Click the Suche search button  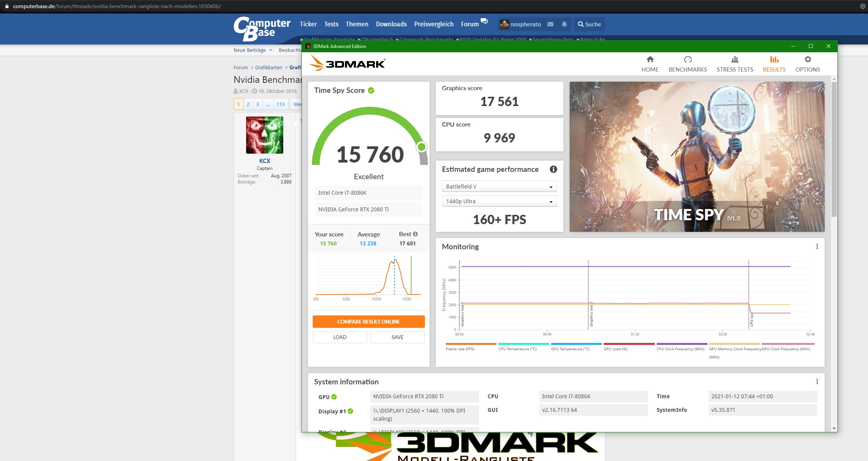tap(589, 24)
